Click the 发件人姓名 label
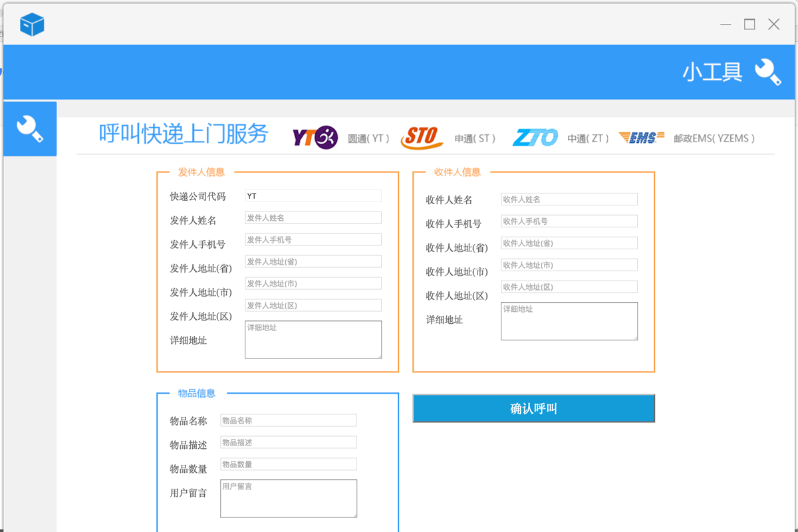 tap(194, 220)
